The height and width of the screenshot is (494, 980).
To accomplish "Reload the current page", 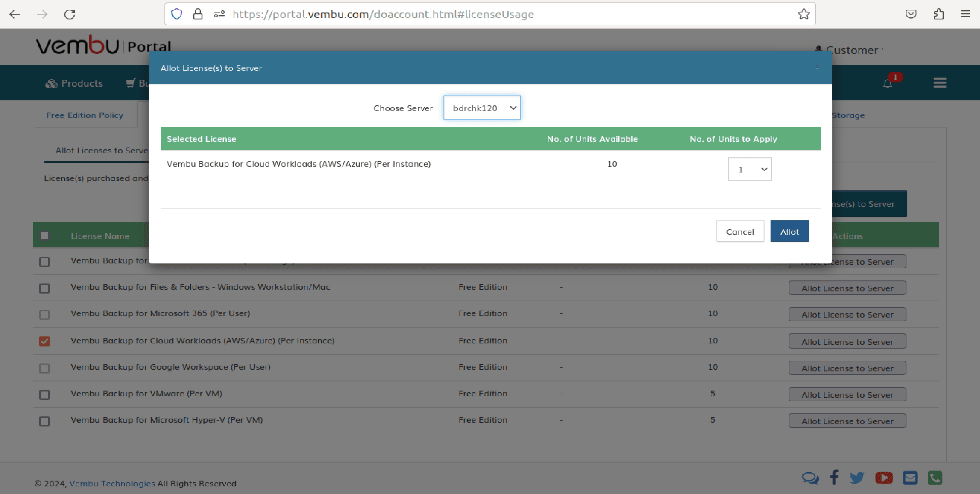I will point(70,15).
